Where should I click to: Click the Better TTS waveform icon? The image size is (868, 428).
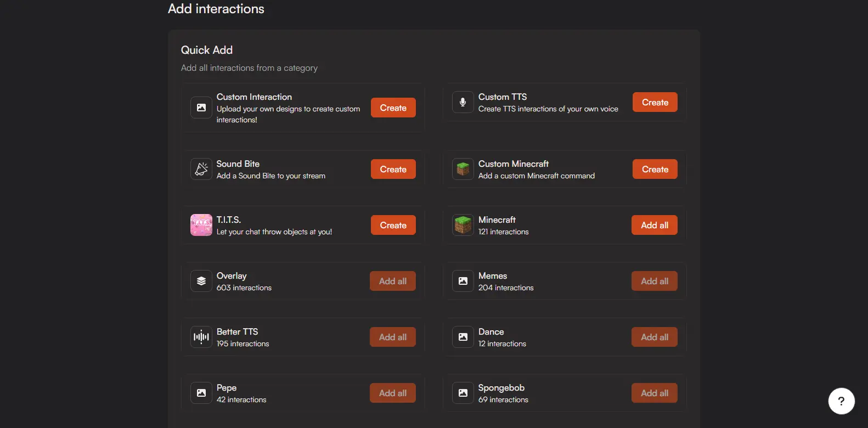pyautogui.click(x=201, y=337)
